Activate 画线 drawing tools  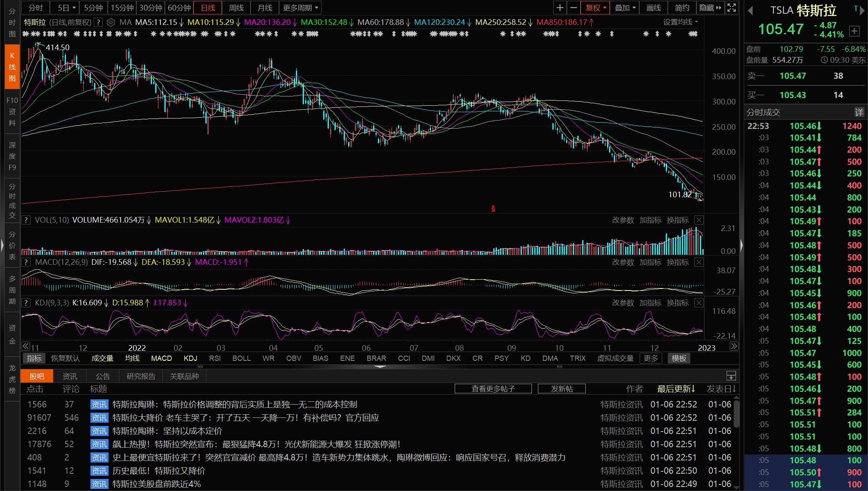(653, 8)
